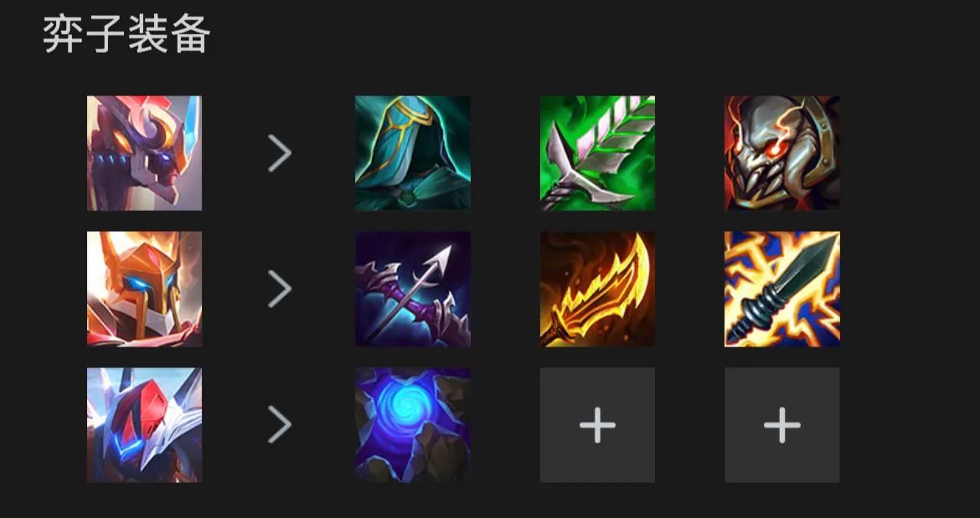Open the red-faced silver armored champion portrait
The height and width of the screenshot is (518, 980).
144,425
